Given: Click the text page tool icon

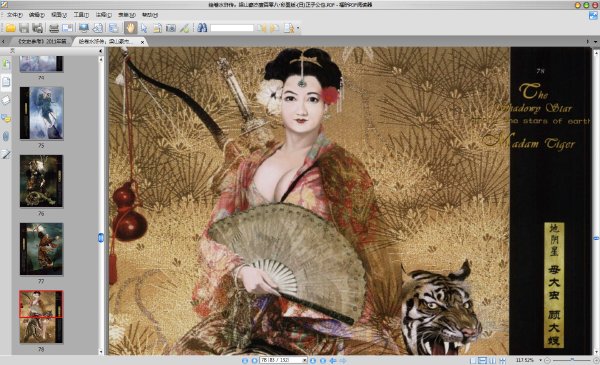Looking at the screenshot, I should (x=157, y=28).
